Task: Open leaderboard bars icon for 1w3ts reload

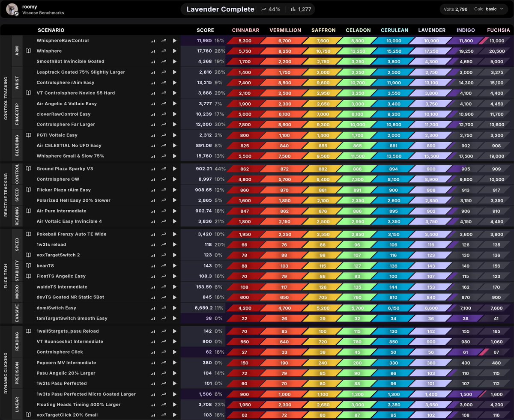Action: (153, 244)
